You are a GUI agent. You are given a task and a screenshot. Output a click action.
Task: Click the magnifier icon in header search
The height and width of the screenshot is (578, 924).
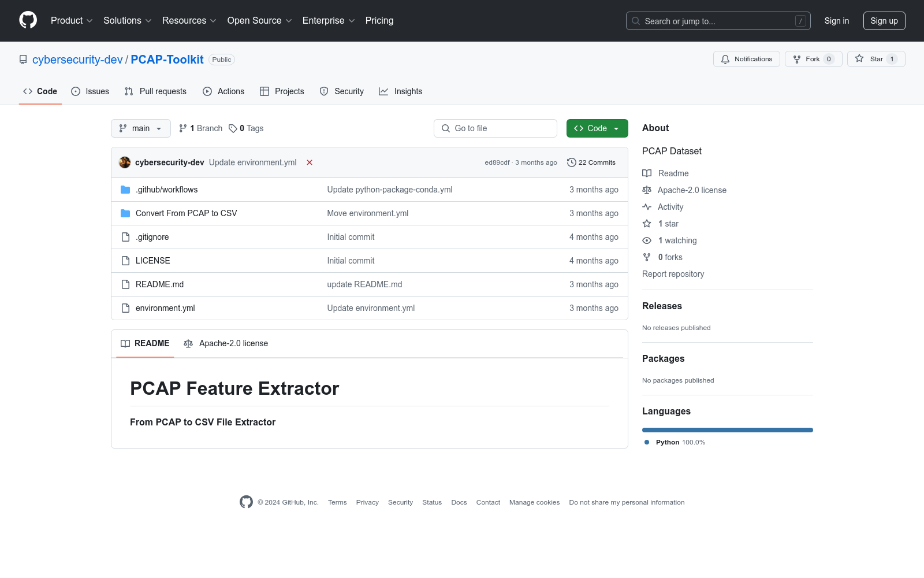(x=636, y=21)
